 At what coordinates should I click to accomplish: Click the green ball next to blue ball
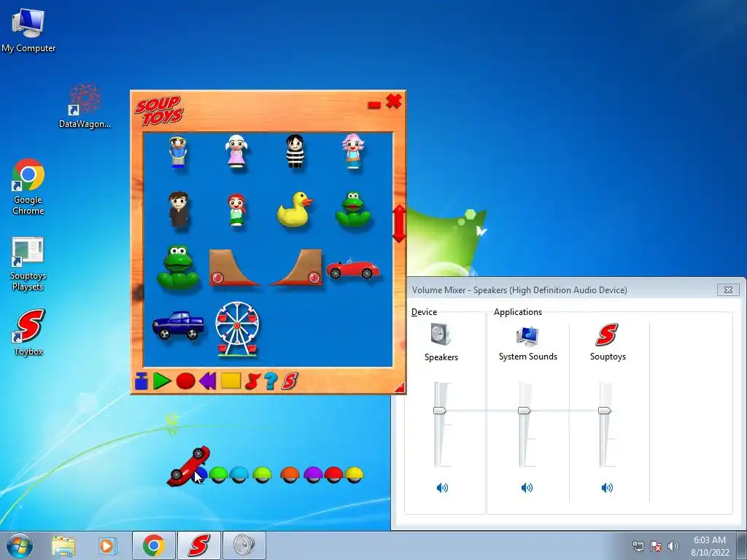[x=219, y=475]
